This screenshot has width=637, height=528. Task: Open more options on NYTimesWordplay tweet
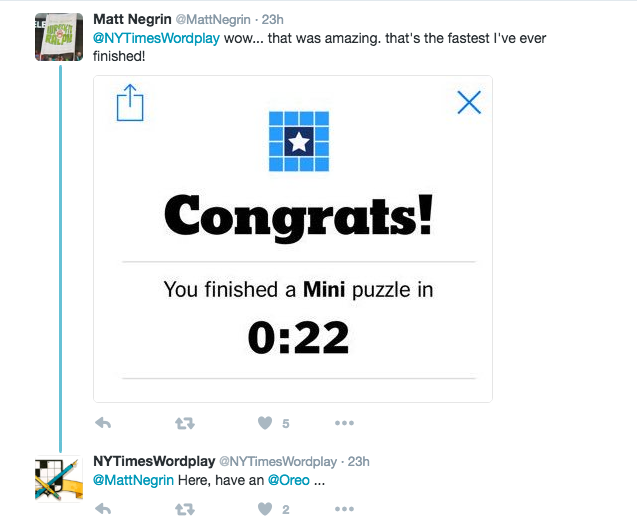[343, 509]
